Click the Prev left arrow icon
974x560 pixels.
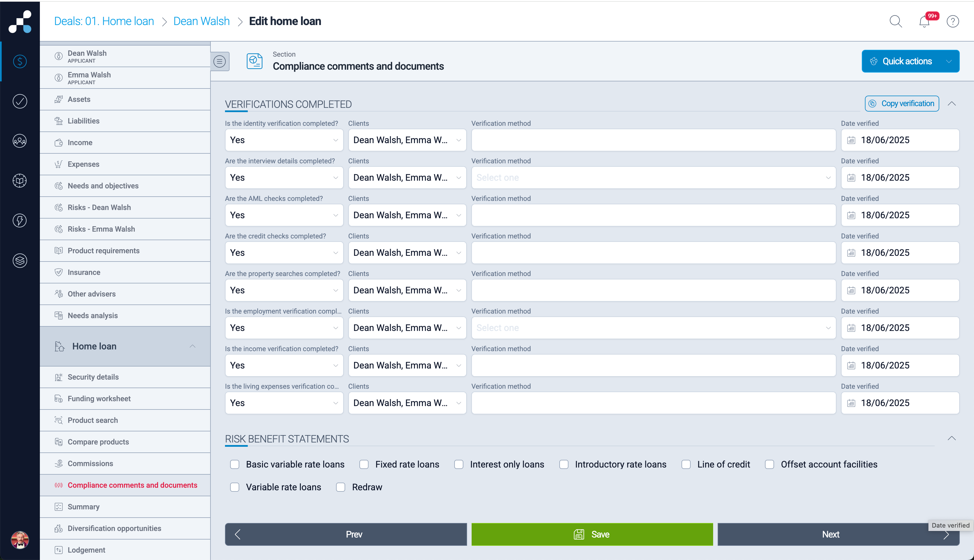coord(238,534)
